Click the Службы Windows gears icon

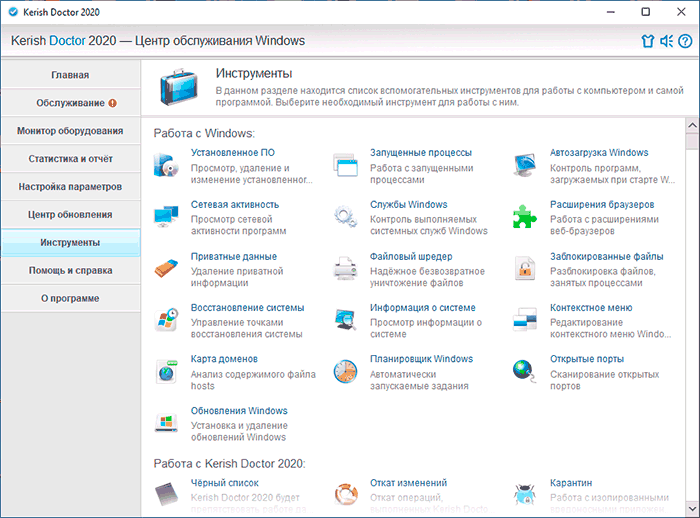tap(346, 217)
